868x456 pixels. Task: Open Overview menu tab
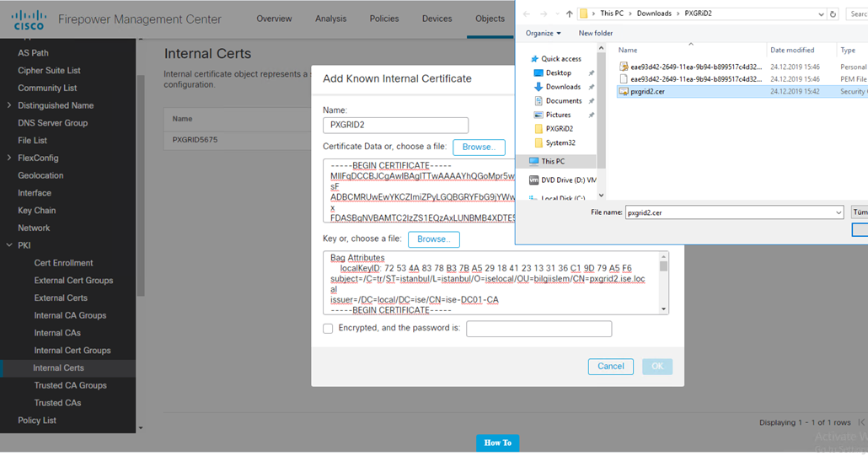274,19
